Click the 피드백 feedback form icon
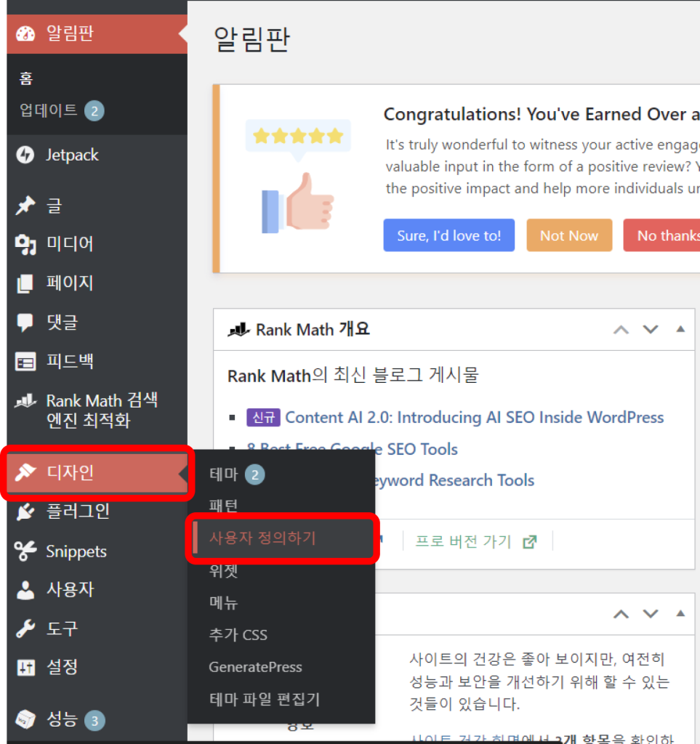This screenshot has width=700, height=744. tap(25, 362)
